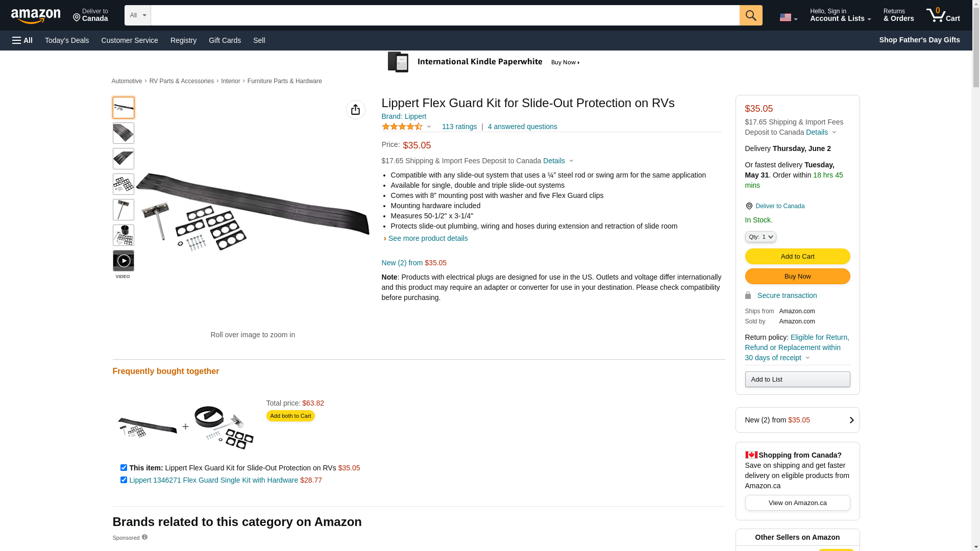Open the search category All dropdown

(138, 15)
